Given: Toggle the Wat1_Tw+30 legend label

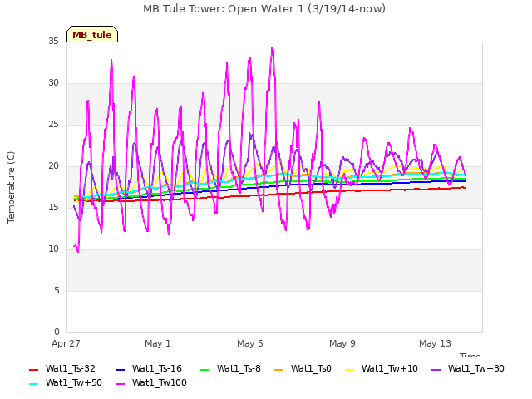Looking at the screenshot, I should 476,368.
